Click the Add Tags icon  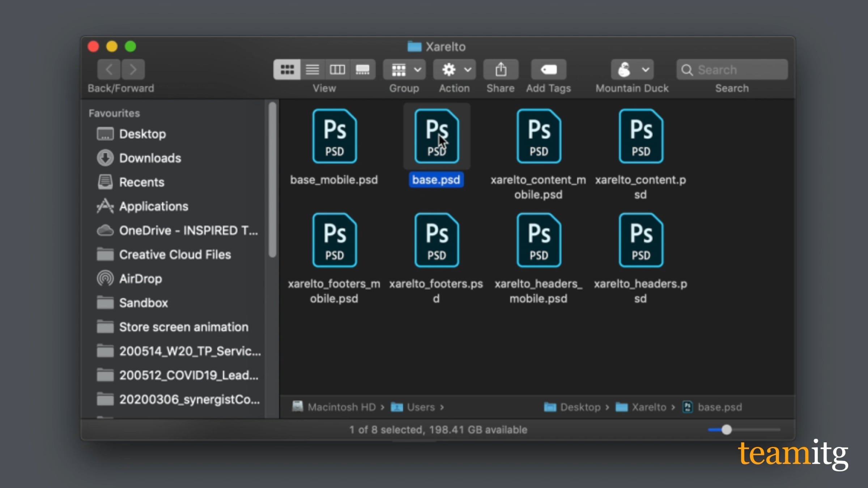pyautogui.click(x=548, y=69)
